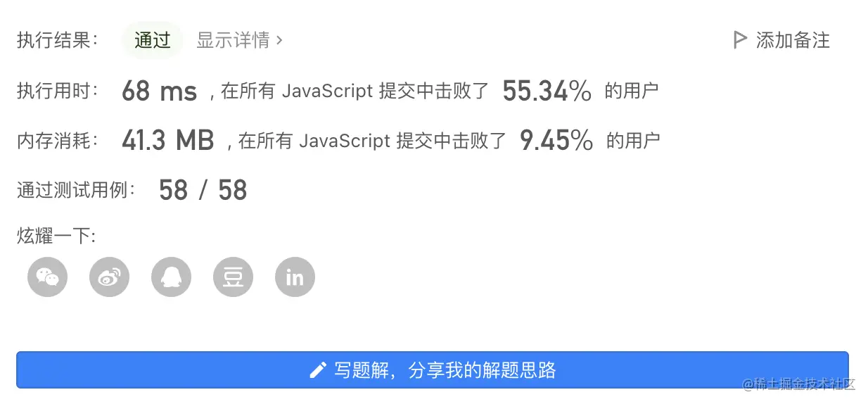The image size is (868, 404).
Task: Click 写题解，分享我的解题思路 blue button
Action: (433, 370)
